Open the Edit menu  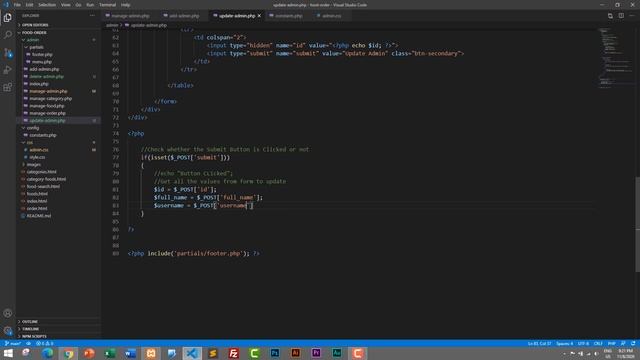[29, 5]
